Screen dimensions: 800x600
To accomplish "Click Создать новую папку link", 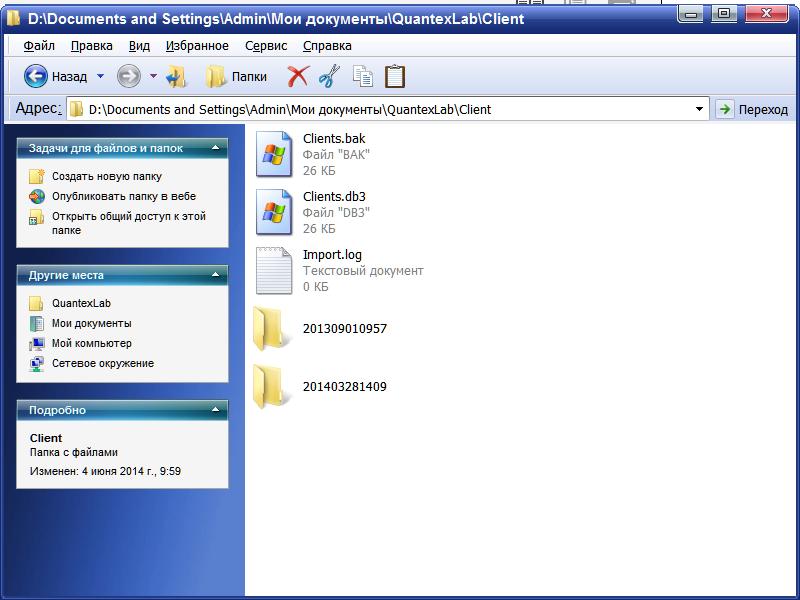I will 107,177.
